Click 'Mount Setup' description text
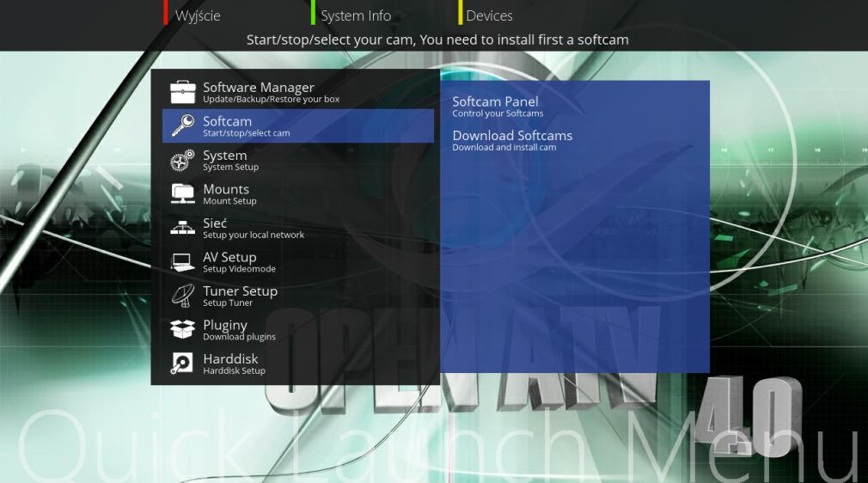The image size is (868, 483). [x=229, y=201]
